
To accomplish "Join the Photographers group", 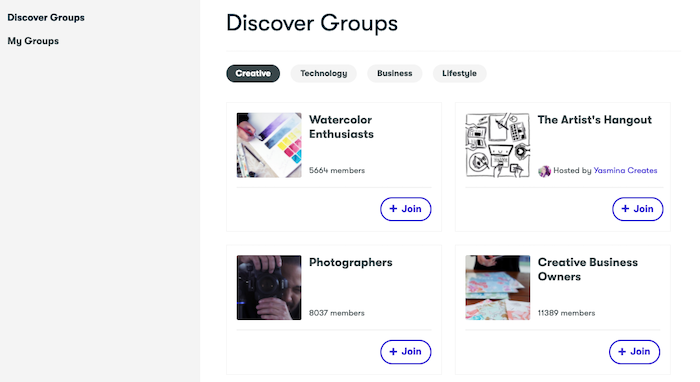I will tap(405, 352).
